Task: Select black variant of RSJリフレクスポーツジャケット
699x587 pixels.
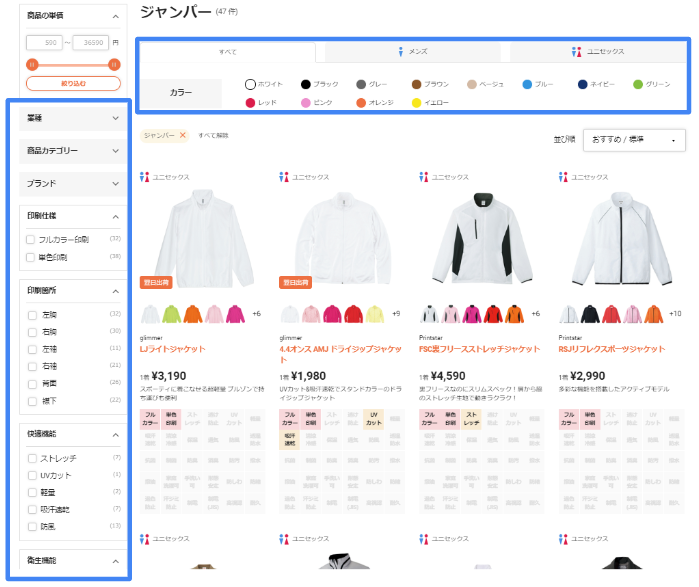Action: (x=590, y=314)
